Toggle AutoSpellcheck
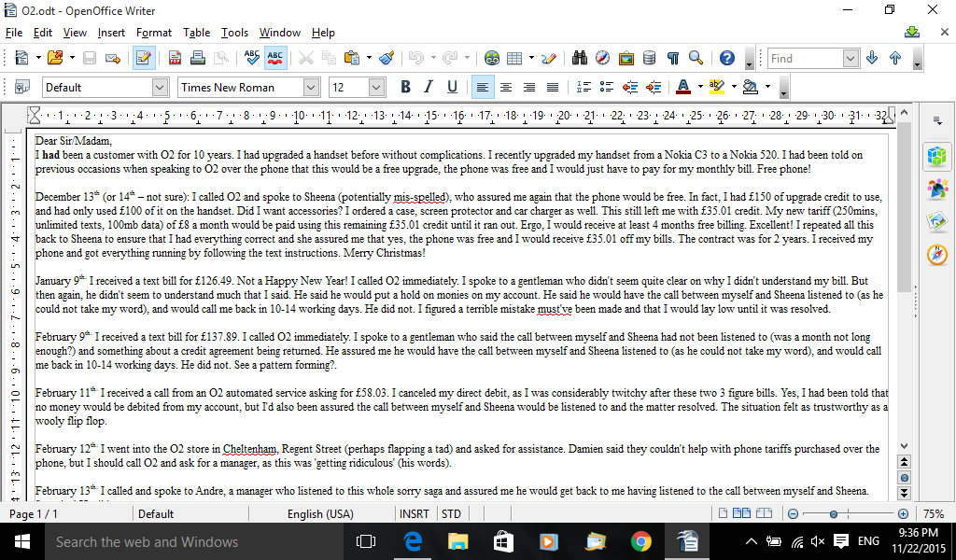This screenshot has width=956, height=560. tap(275, 58)
